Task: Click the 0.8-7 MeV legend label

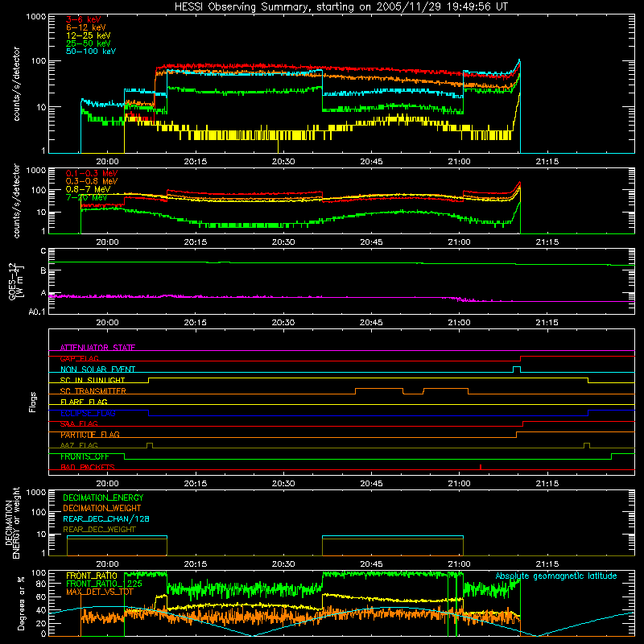Action: click(x=89, y=189)
